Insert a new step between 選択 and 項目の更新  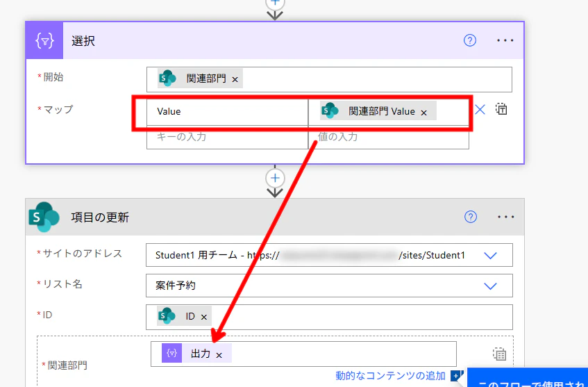(275, 178)
